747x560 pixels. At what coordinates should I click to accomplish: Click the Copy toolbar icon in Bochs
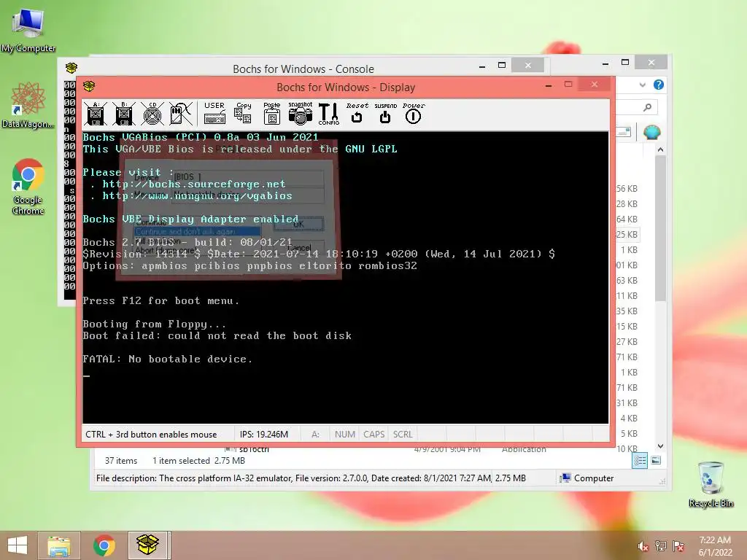pos(243,113)
